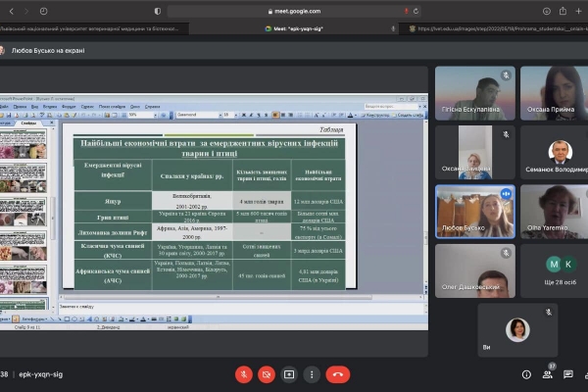
Task: Switch to the lvet.edu.ua Prohrama tab
Action: click(494, 28)
